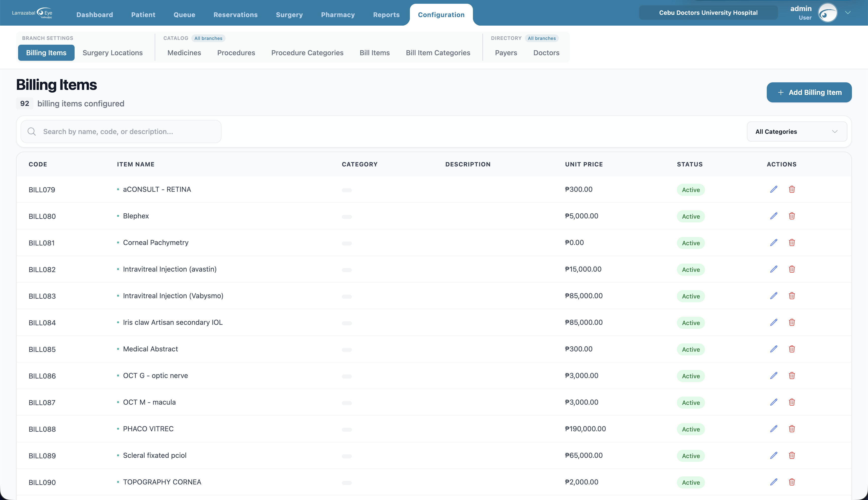The width and height of the screenshot is (868, 500).
Task: Click the admin user avatar
Action: pos(828,13)
